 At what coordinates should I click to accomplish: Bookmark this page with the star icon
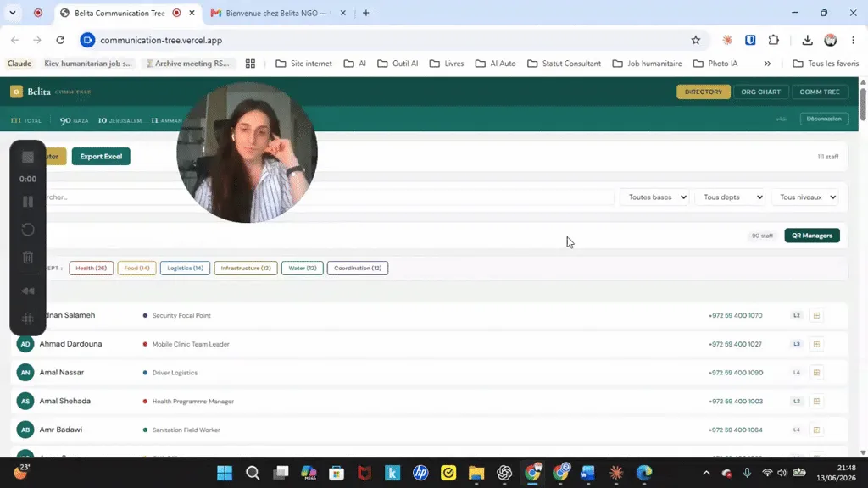click(x=696, y=40)
